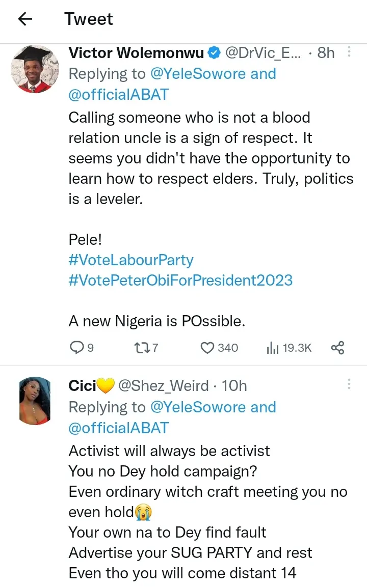
Task: Like Victor Wolemonwu's tweet
Action: click(207, 348)
